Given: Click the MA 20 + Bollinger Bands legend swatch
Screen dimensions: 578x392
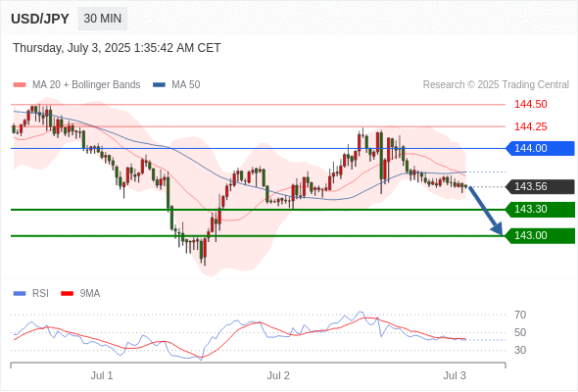Looking at the screenshot, I should click(x=20, y=85).
